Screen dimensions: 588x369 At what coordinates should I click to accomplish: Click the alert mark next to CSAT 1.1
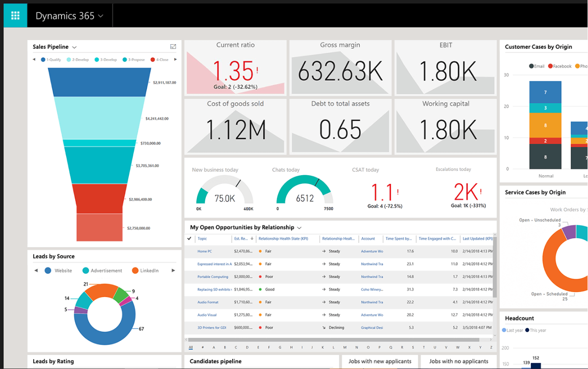[398, 192]
